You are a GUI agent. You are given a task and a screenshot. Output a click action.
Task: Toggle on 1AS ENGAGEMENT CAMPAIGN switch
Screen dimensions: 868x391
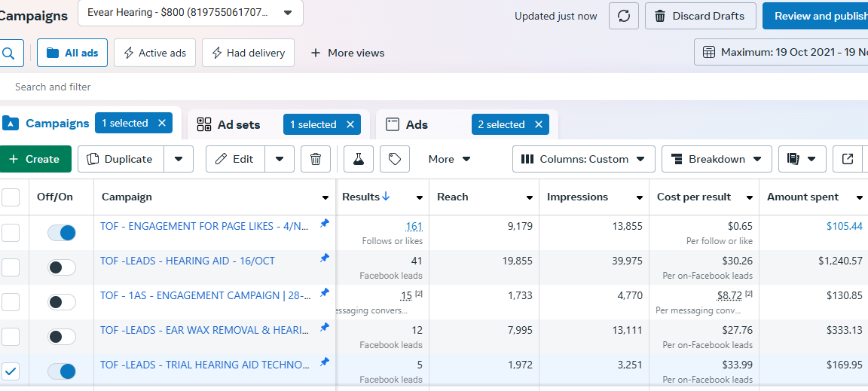pos(62,302)
